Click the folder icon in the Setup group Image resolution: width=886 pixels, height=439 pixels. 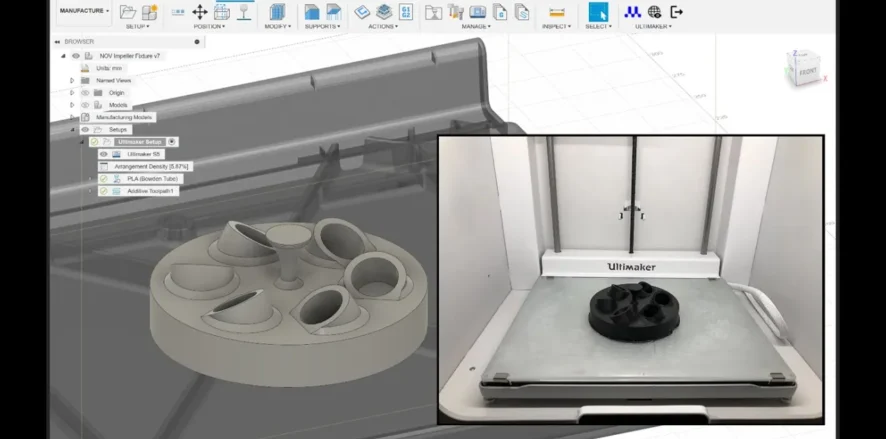point(127,12)
